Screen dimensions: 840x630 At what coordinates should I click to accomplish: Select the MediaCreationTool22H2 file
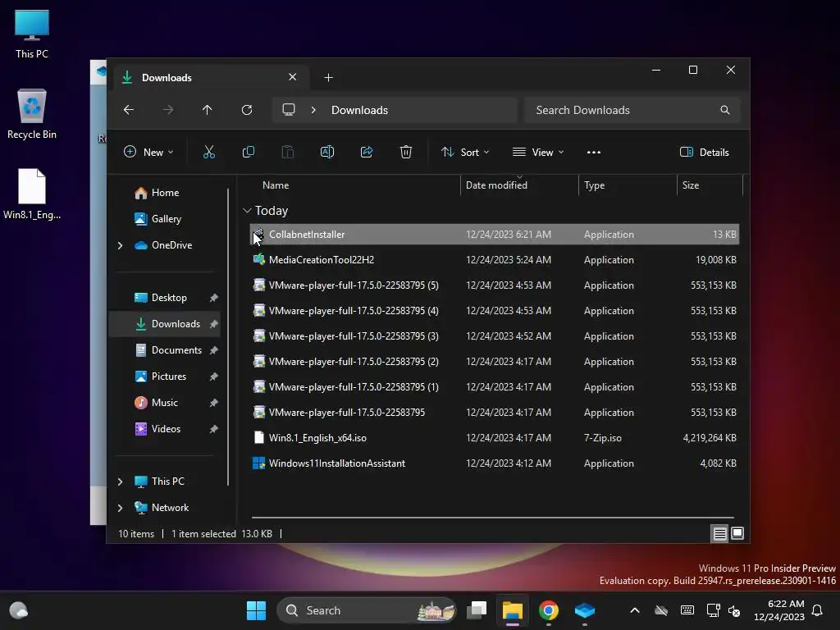click(495, 260)
